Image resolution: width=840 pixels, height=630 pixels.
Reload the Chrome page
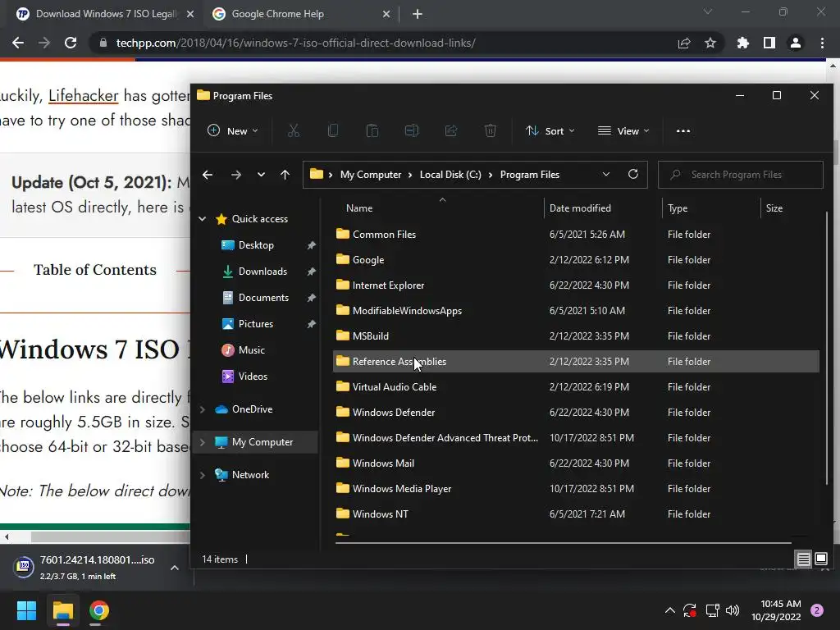(71, 43)
